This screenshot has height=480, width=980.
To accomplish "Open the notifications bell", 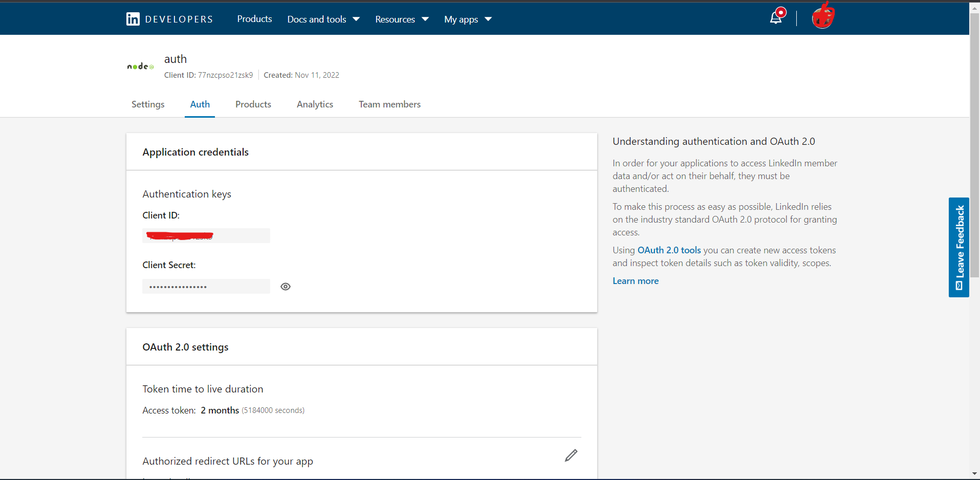I will coord(776,18).
